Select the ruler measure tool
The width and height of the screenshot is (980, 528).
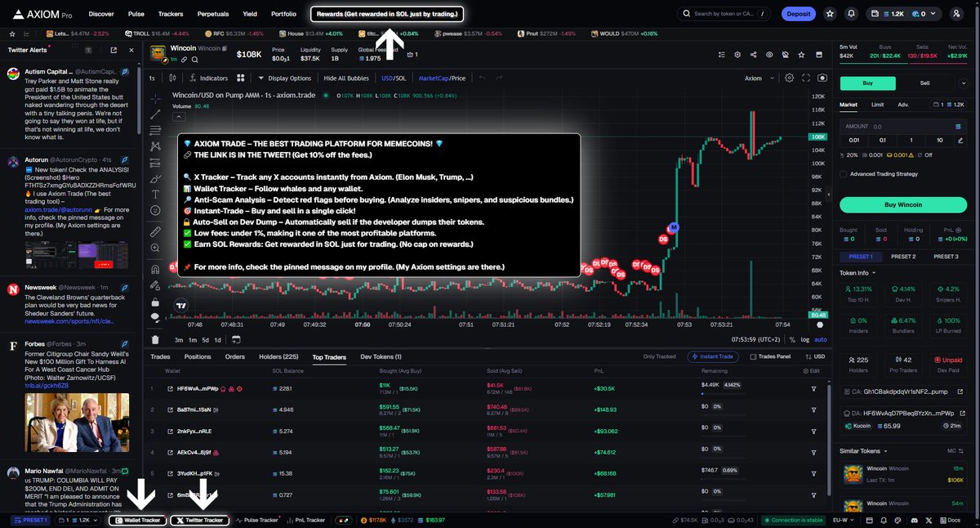[155, 231]
